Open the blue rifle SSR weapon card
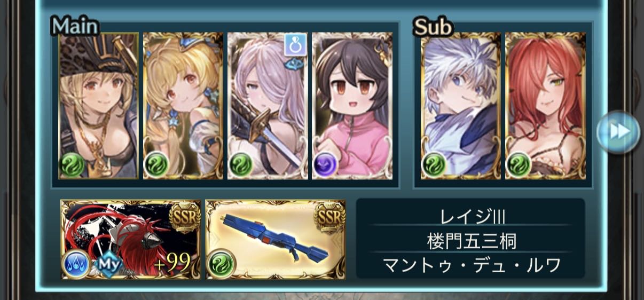The height and width of the screenshot is (300, 644). coord(276,240)
